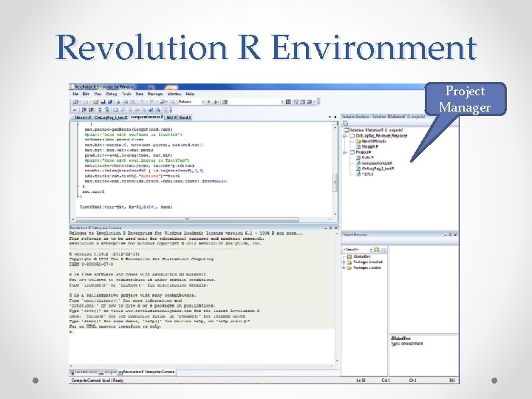Select the Packages Loaded folder
Viewport: 532px width, 399px height.
coord(366,267)
